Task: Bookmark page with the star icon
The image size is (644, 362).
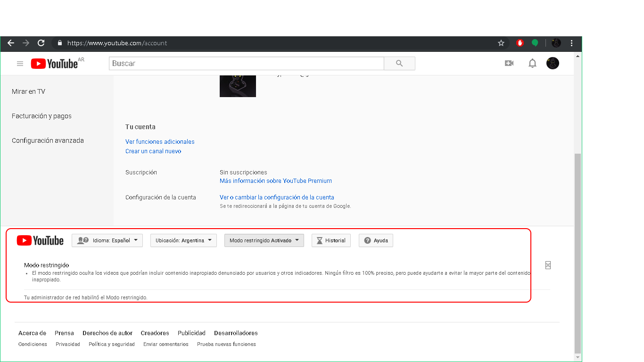Action: coord(501,43)
